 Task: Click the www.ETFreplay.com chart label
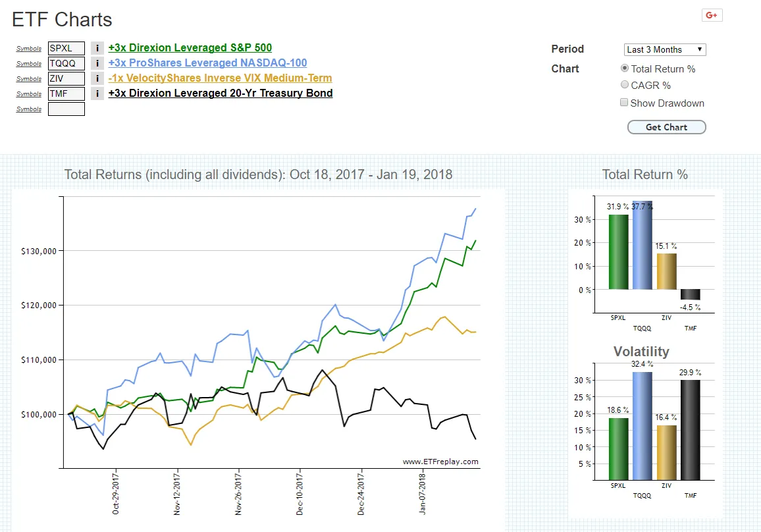[440, 462]
